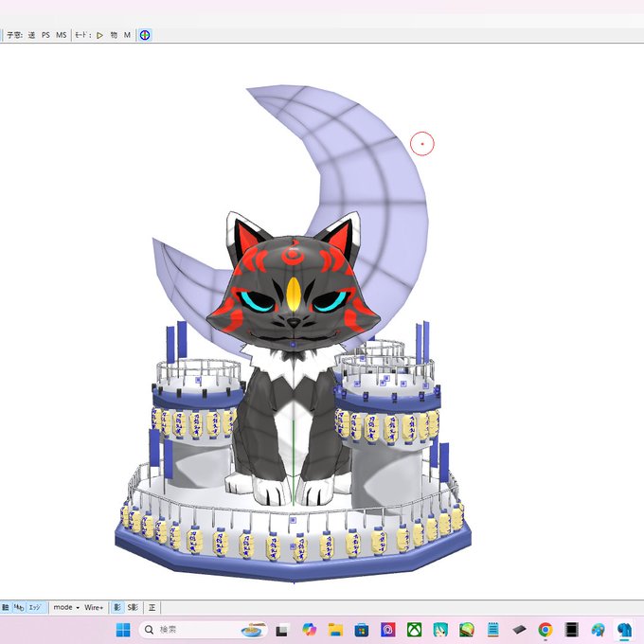
Task: Open Google Chrome from the taskbar
Action: [x=546, y=630]
